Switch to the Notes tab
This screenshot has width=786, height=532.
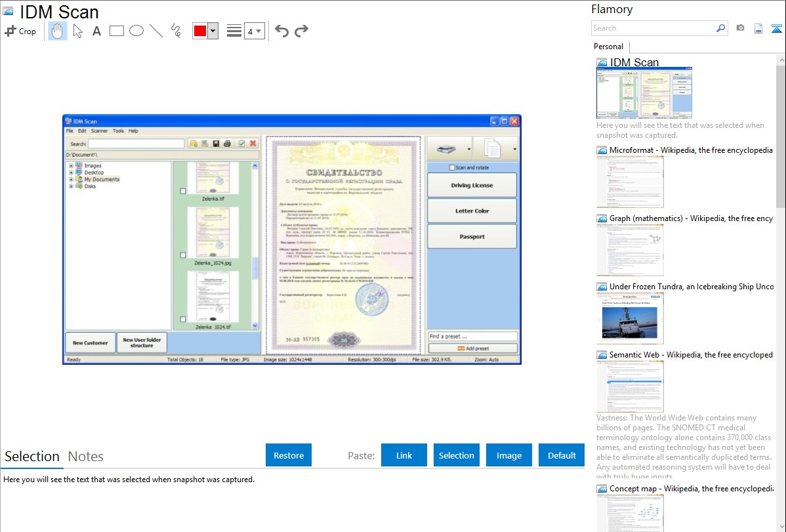86,457
